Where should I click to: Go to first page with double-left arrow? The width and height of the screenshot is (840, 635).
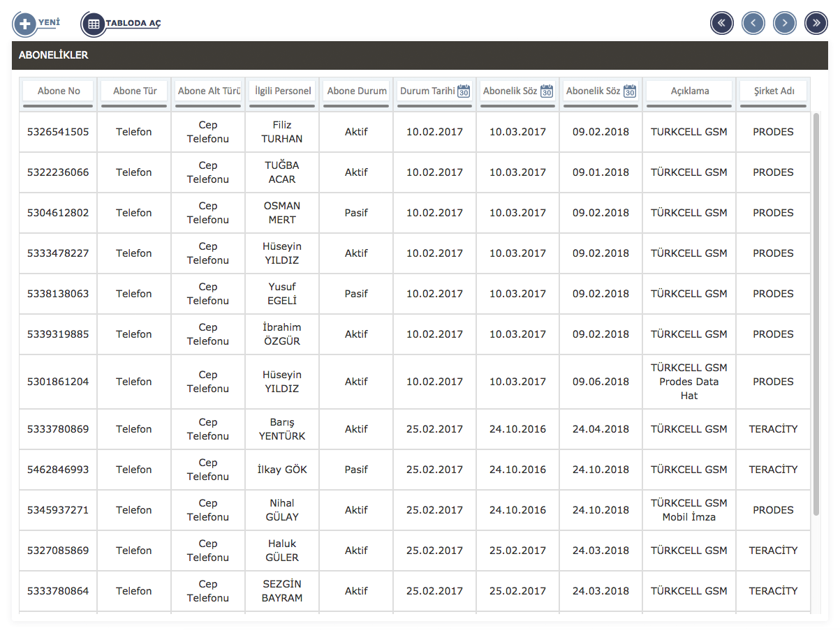coord(721,23)
